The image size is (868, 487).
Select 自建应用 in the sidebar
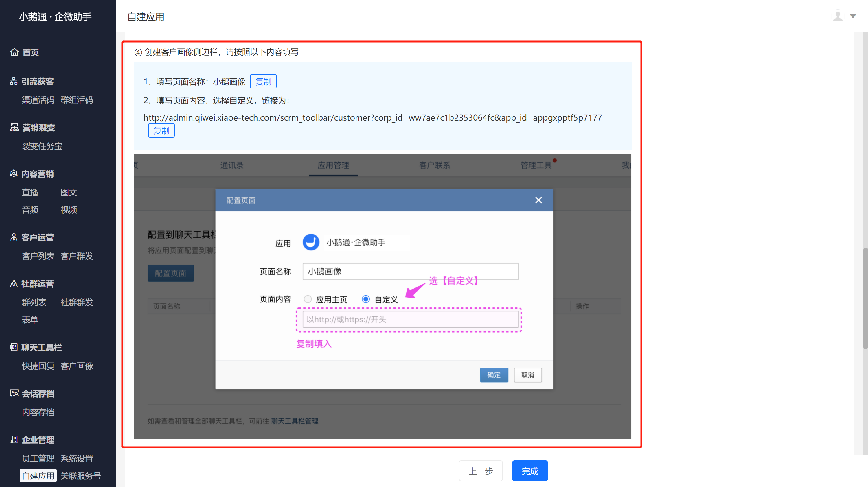[38, 475]
